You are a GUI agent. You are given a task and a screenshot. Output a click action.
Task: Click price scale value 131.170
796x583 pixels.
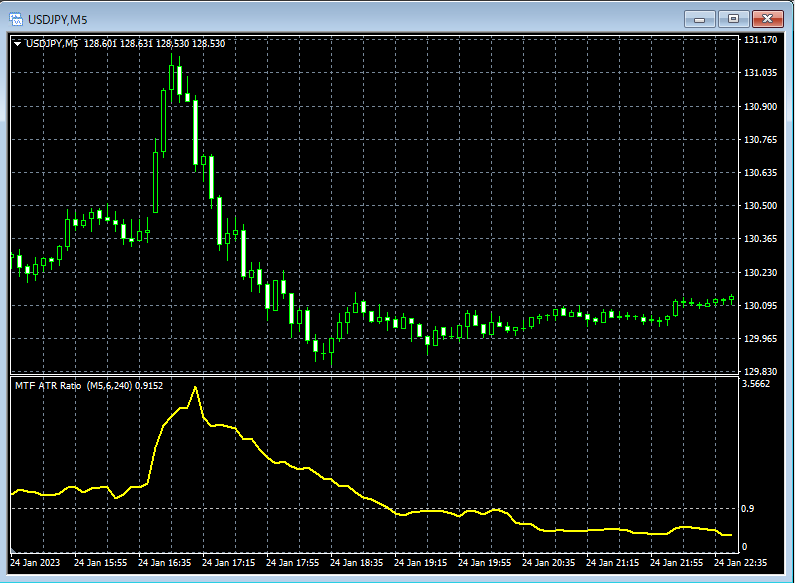pos(760,40)
